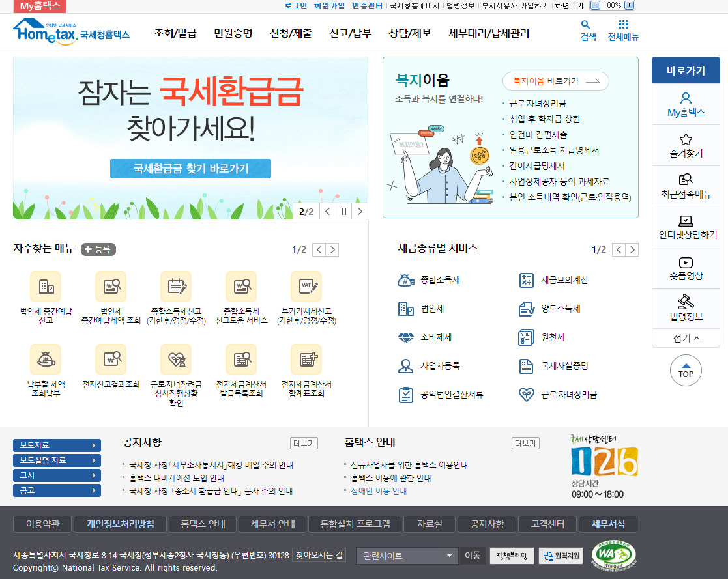Screen dimensions: 728x579
Task: Expand the 공고 menu
Action: click(57, 490)
